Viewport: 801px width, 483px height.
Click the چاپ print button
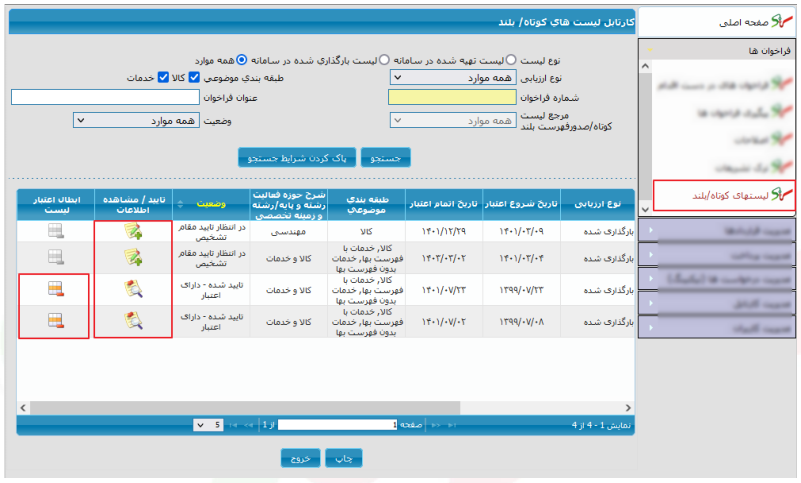[x=343, y=458]
